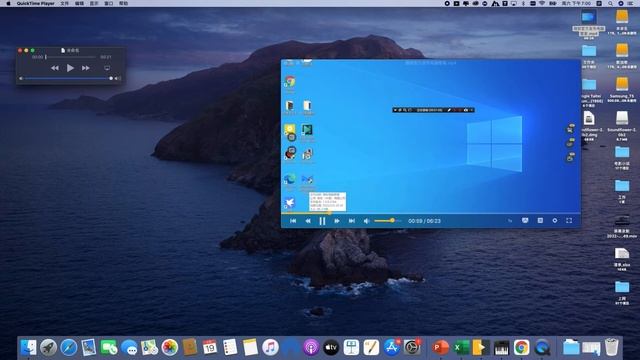Image resolution: width=640 pixels, height=360 pixels.
Task: Open Spotlight search in menu bar
Action: coord(610,3)
